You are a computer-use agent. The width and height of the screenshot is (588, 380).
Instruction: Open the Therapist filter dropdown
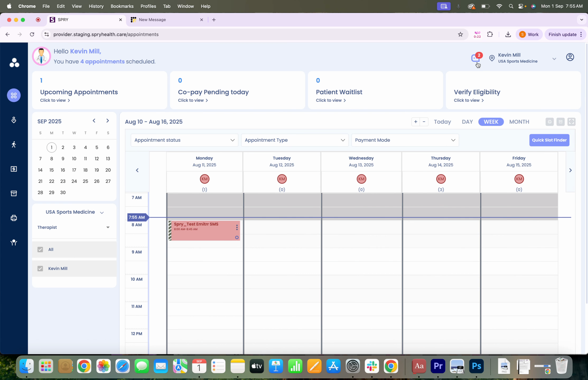74,227
